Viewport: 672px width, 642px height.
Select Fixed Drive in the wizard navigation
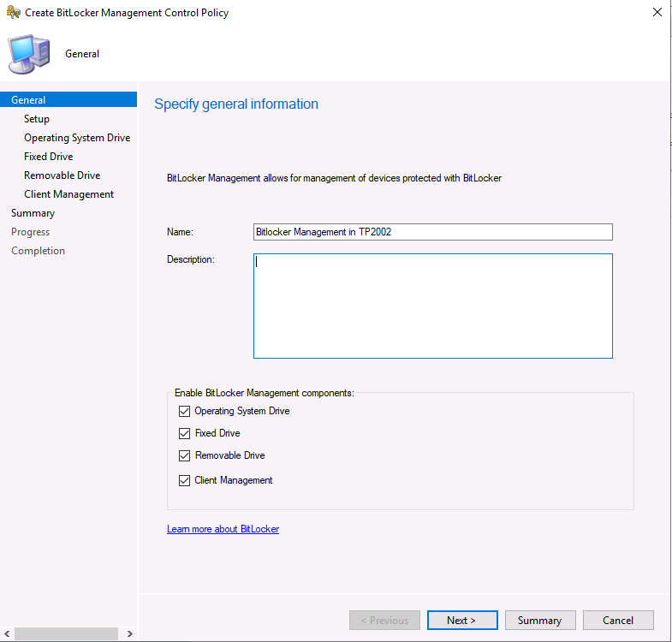point(49,157)
